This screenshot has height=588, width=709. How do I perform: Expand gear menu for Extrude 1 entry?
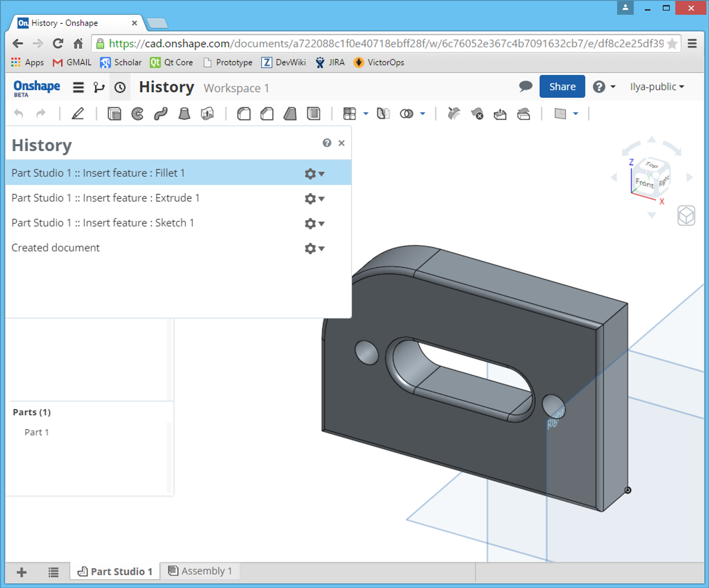click(x=314, y=198)
